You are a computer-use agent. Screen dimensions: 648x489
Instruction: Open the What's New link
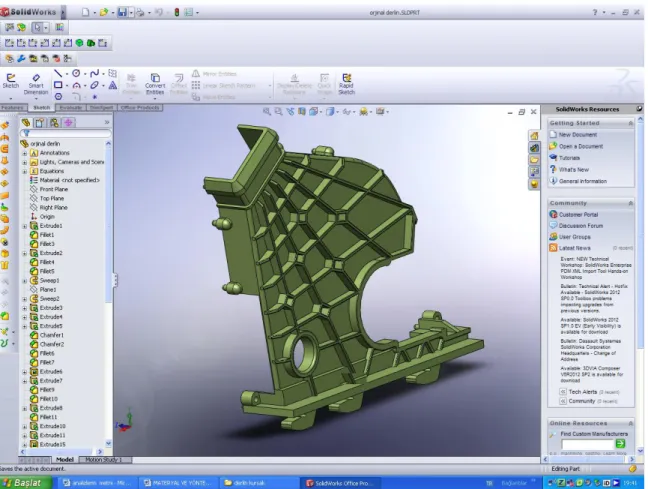(574, 169)
